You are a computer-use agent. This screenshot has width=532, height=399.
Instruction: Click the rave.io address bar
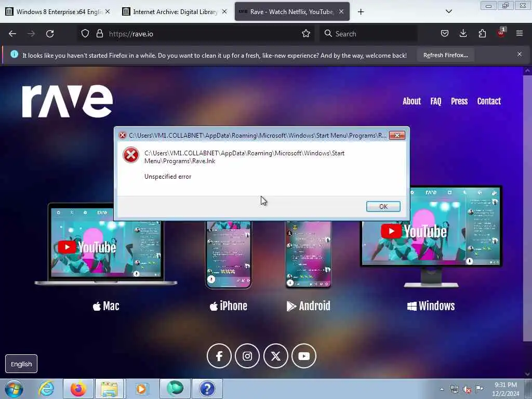click(x=195, y=34)
